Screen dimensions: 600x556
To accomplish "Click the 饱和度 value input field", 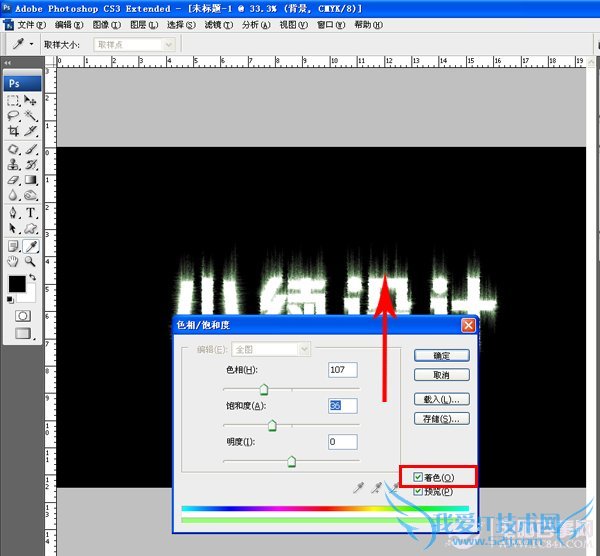I will click(343, 406).
